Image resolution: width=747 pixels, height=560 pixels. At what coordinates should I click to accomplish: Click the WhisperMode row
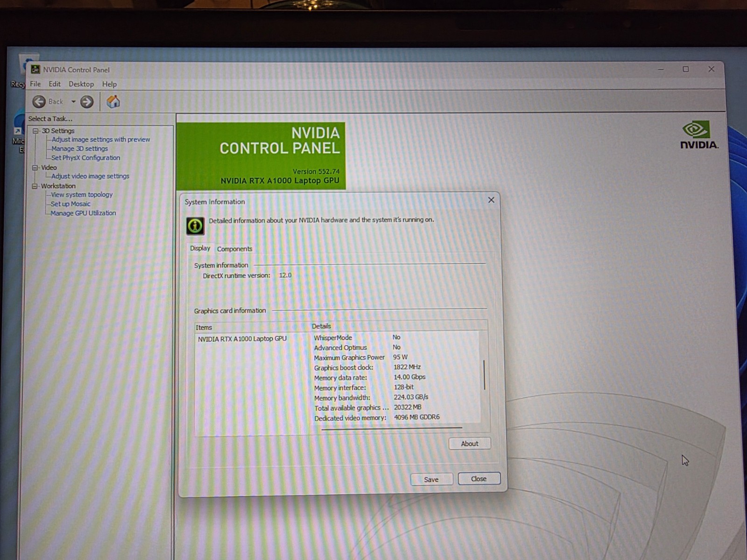(x=357, y=337)
